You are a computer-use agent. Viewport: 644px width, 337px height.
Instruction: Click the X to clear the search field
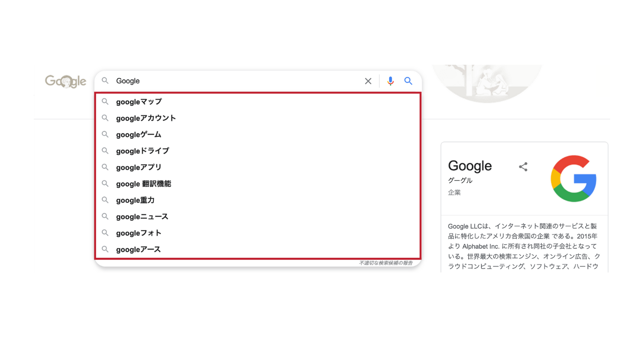pos(368,81)
